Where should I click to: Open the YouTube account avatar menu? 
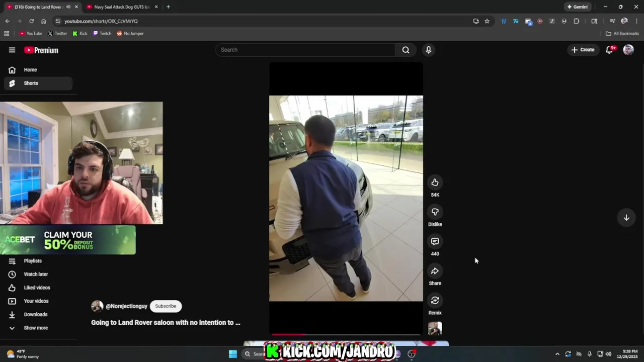(628, 50)
